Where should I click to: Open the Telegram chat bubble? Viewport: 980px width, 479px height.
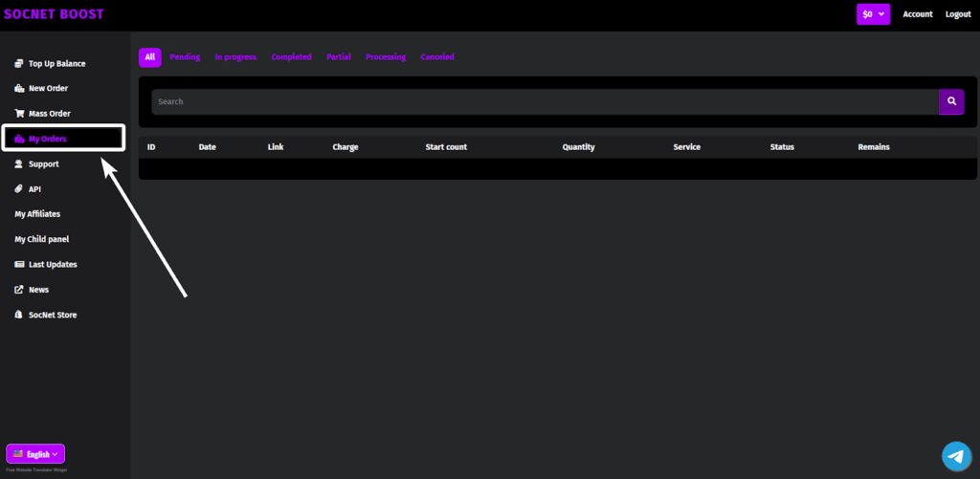pyautogui.click(x=956, y=456)
